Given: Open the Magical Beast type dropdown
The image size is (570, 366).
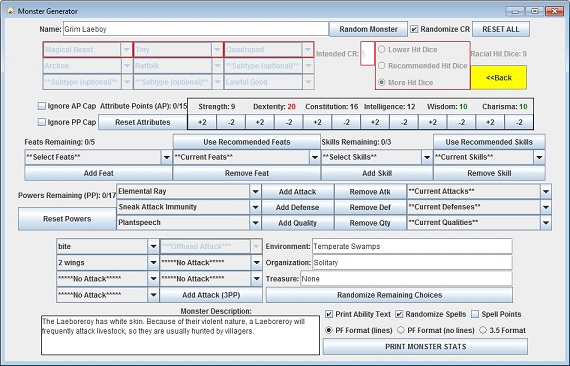Looking at the screenshot, I should [x=126, y=49].
